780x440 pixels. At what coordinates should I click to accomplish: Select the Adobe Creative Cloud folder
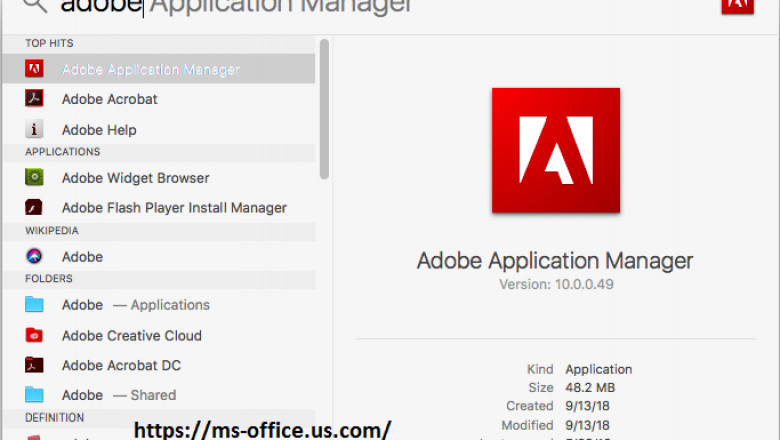(159, 335)
